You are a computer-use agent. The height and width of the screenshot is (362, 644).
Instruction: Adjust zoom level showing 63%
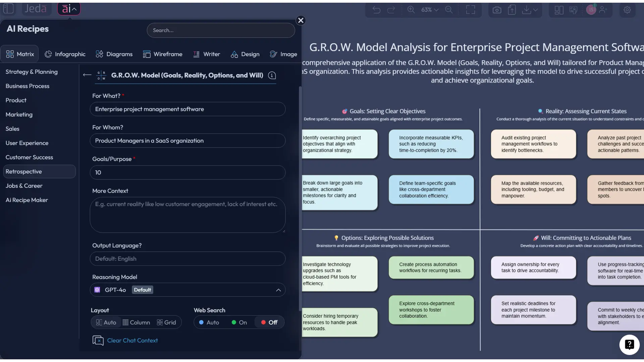pyautogui.click(x=427, y=10)
